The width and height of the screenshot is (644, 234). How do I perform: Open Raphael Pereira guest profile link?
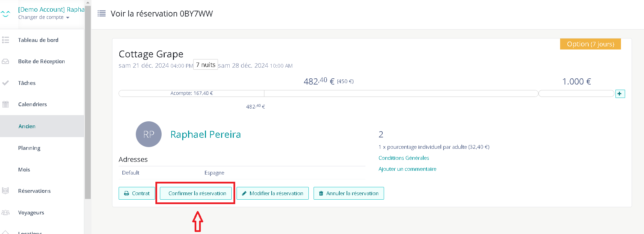click(x=205, y=134)
